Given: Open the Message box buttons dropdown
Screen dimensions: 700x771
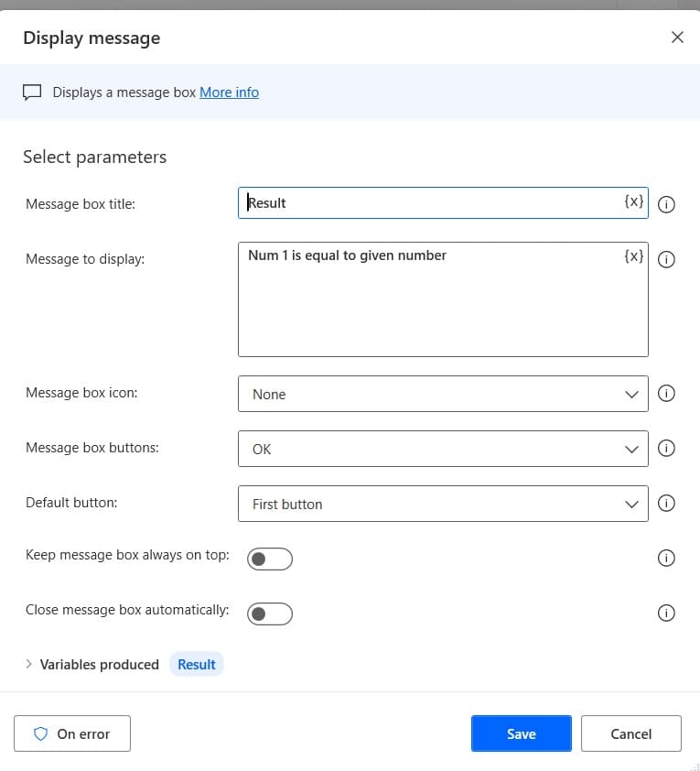Looking at the screenshot, I should pyautogui.click(x=443, y=449).
